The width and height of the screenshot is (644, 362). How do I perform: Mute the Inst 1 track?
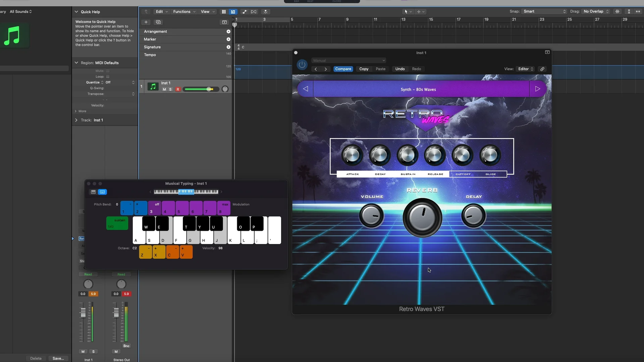(x=164, y=89)
